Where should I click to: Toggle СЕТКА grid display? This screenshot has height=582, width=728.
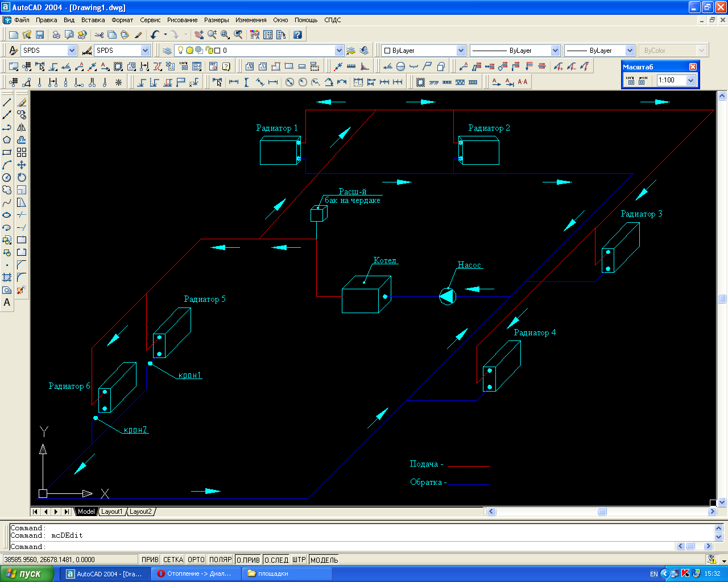[x=173, y=560]
